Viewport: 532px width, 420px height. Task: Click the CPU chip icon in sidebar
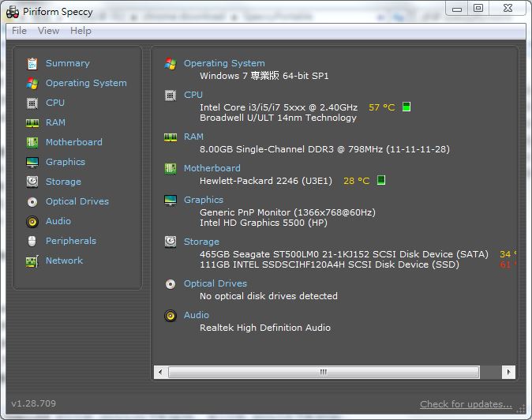[x=32, y=103]
